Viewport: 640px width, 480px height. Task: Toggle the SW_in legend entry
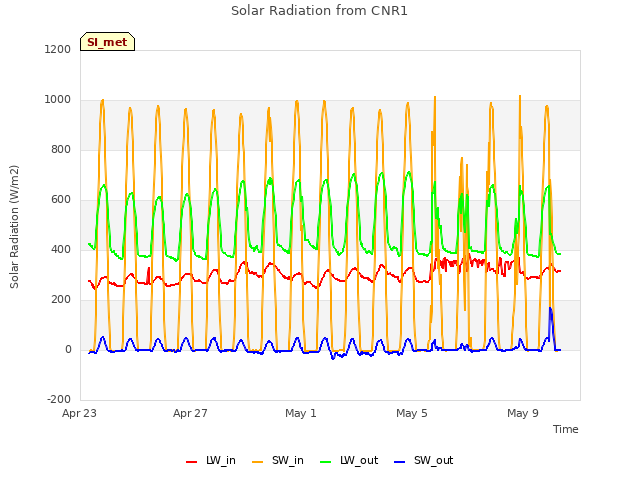[278, 460]
